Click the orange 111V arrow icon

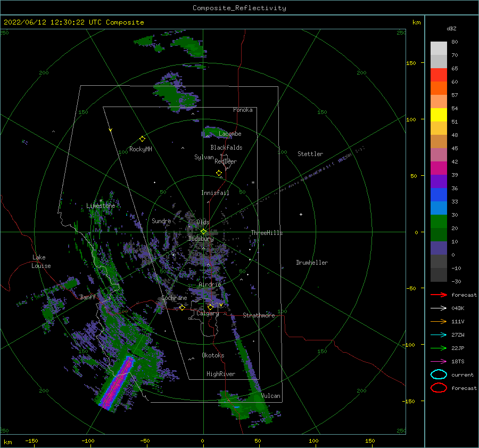439,321
